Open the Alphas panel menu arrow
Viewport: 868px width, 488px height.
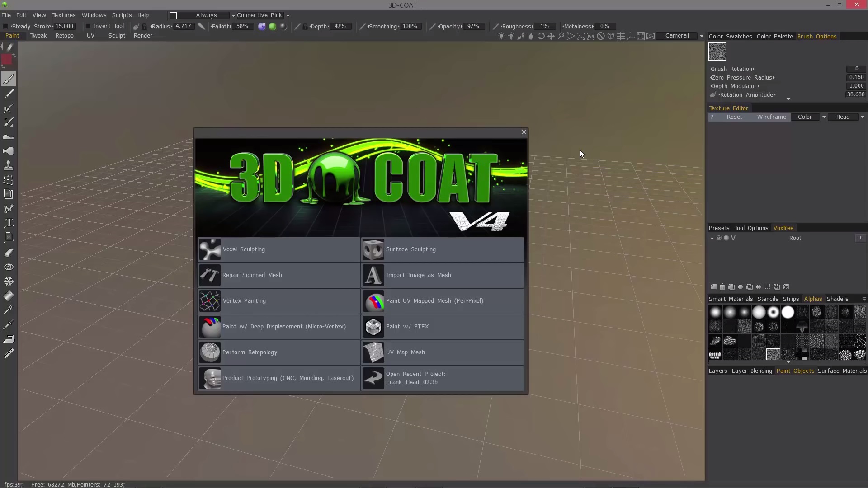(864, 299)
